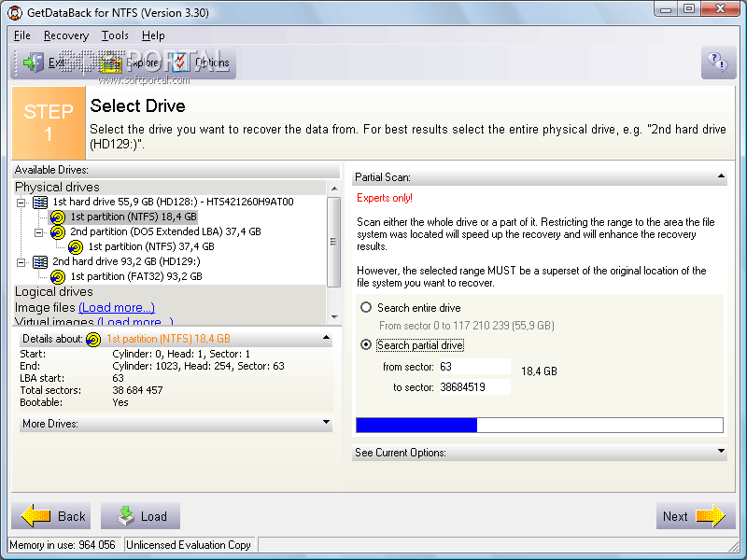
Task: Expand the More Drives panel
Action: (326, 423)
